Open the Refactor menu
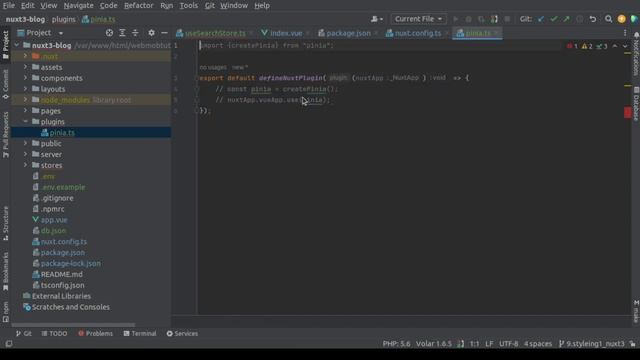Image resolution: width=640 pixels, height=360 pixels. click(x=138, y=5)
